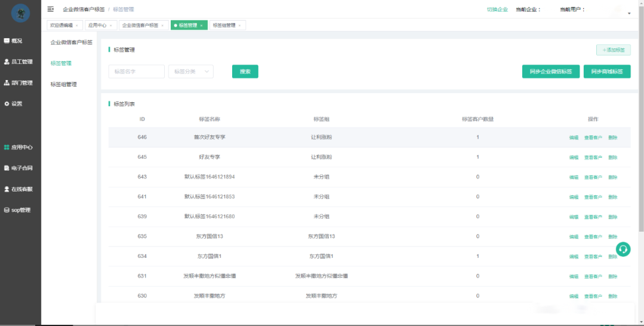This screenshot has height=326, width=644.
Task: Open 电子合同 in the sidebar
Action: [19, 168]
